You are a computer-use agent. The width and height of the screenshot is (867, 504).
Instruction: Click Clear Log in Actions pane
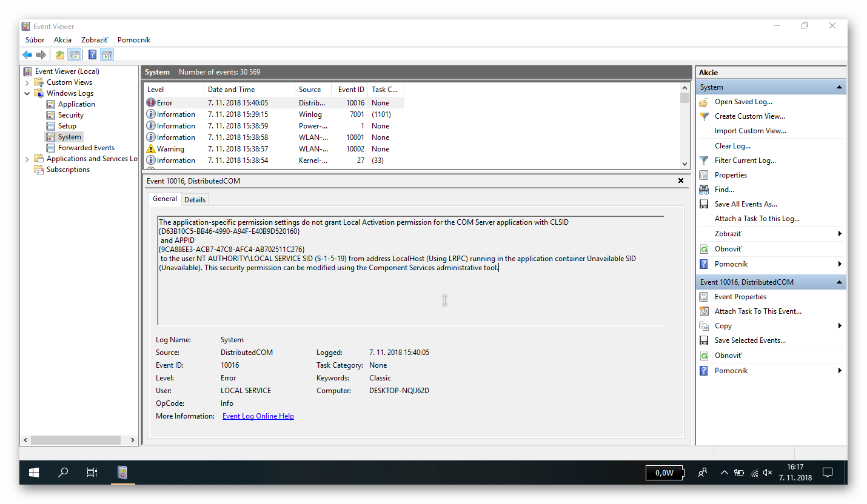click(732, 146)
